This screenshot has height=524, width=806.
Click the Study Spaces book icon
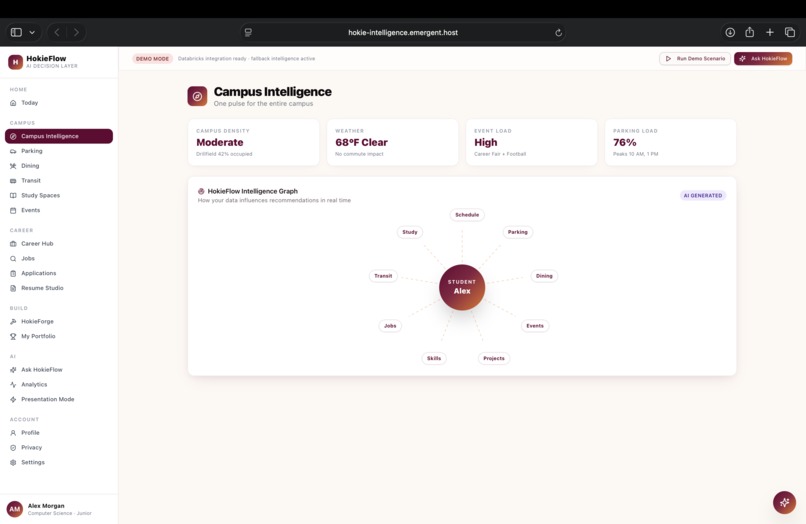(13, 195)
